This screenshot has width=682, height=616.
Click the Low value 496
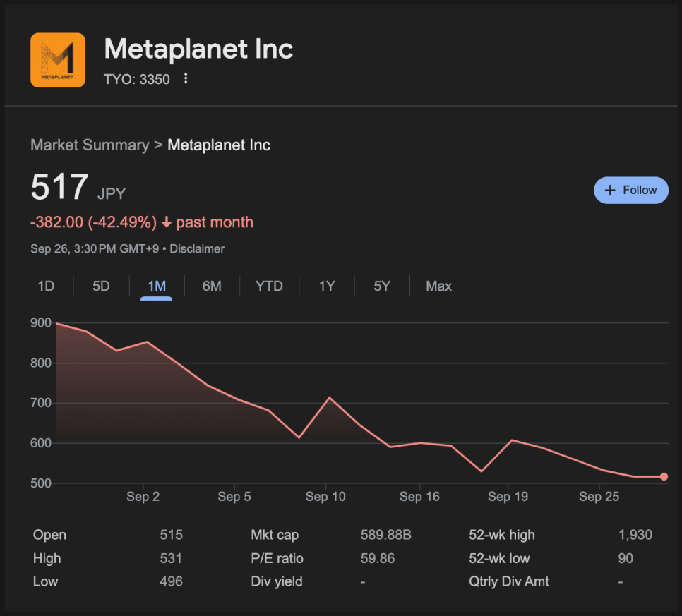(171, 581)
